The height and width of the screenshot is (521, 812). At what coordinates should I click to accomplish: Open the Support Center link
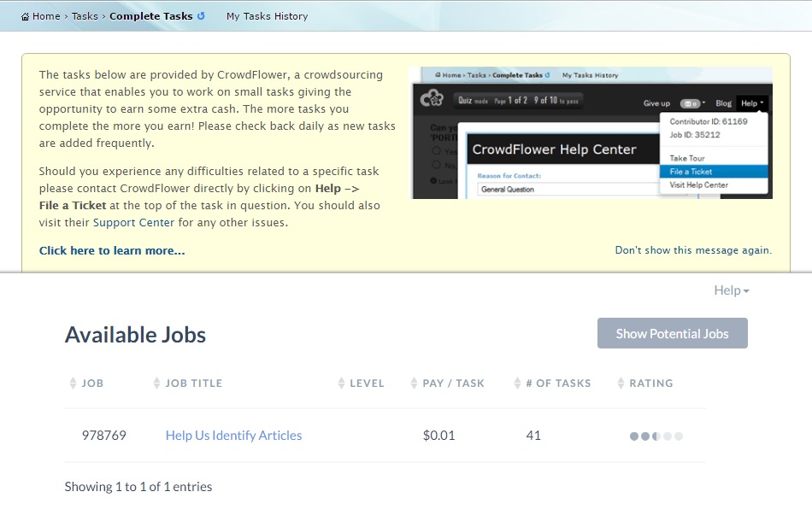click(133, 222)
